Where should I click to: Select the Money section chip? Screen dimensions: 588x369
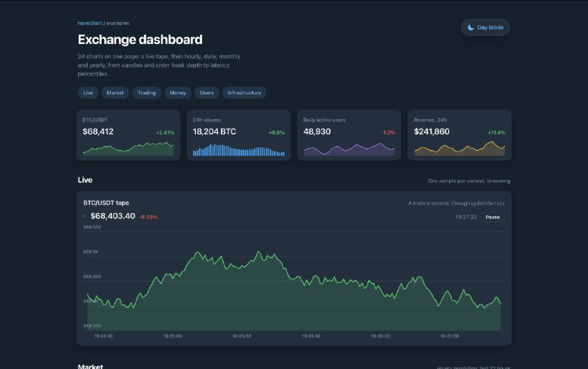click(x=178, y=93)
